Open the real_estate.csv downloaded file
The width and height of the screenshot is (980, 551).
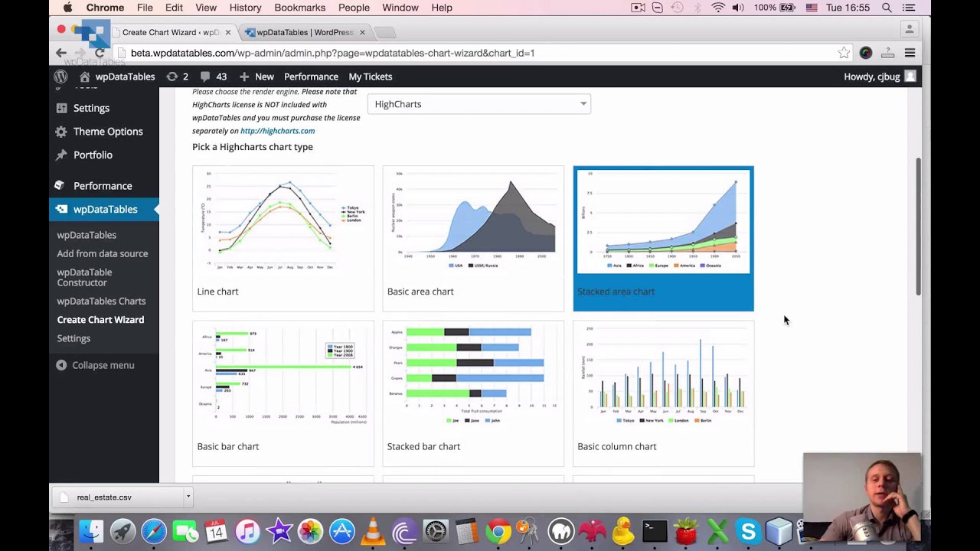coord(117,497)
